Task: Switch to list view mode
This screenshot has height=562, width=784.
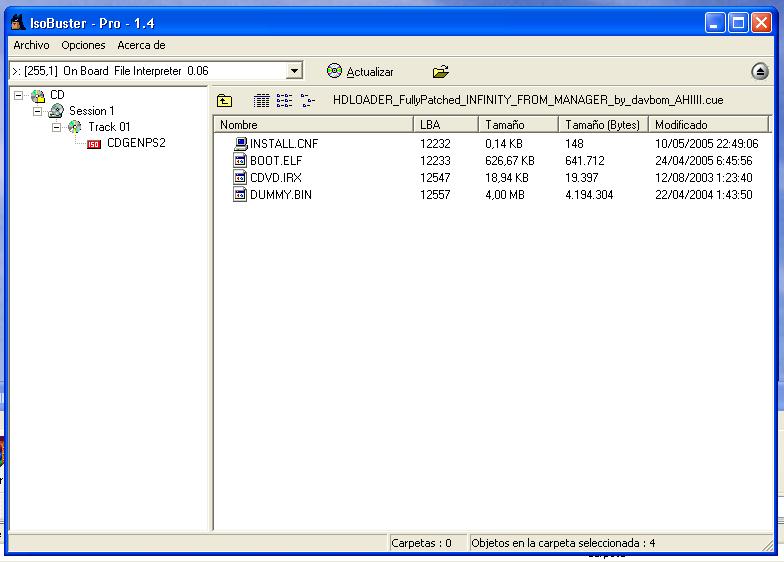Action: [284, 101]
